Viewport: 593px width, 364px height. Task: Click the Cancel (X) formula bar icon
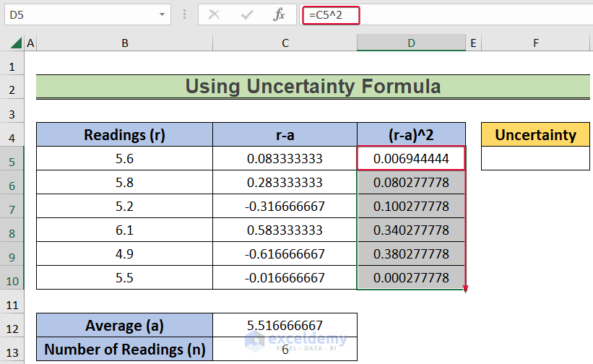point(214,14)
